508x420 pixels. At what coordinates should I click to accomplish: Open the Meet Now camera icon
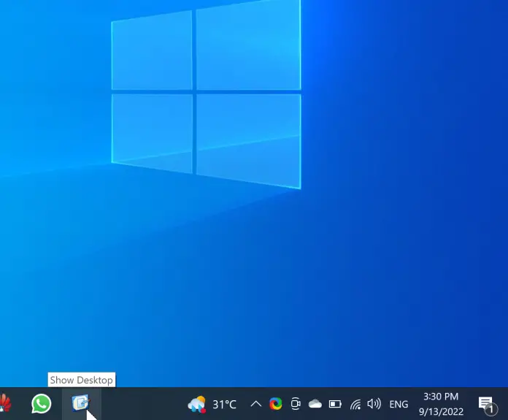click(x=296, y=404)
